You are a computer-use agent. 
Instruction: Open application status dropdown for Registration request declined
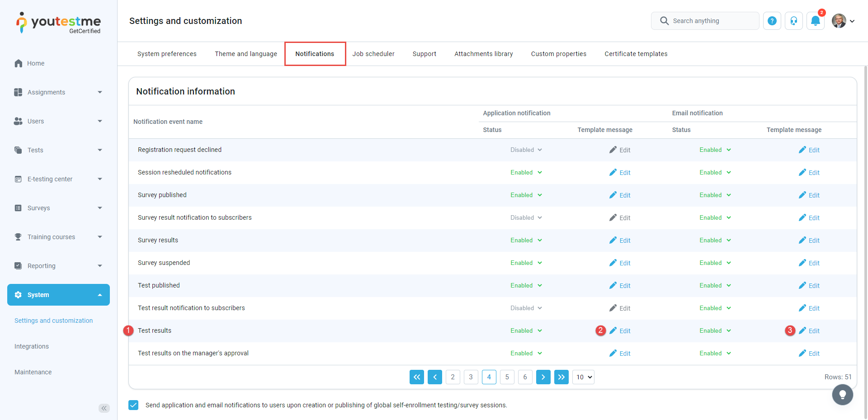tap(526, 150)
